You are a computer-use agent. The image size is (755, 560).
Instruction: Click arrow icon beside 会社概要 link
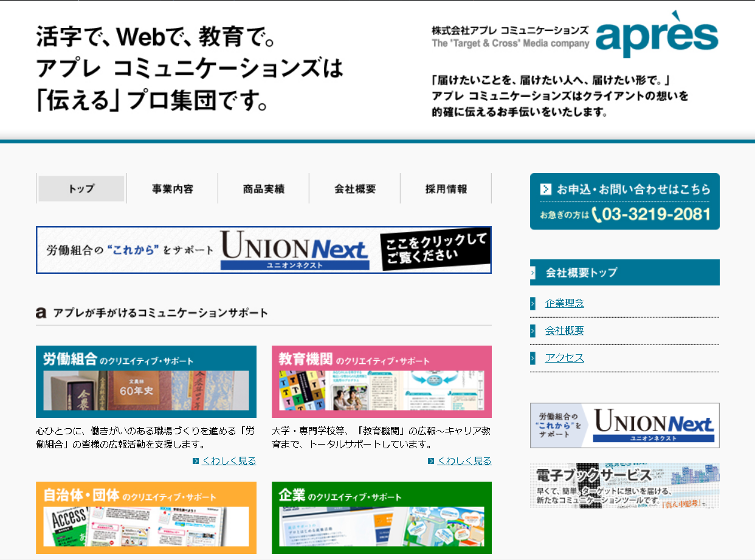click(533, 330)
